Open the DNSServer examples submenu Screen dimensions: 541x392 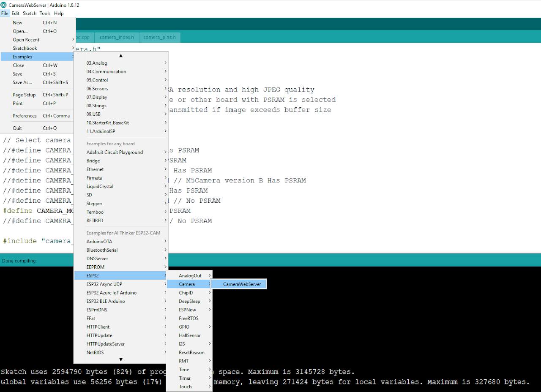[121, 259]
